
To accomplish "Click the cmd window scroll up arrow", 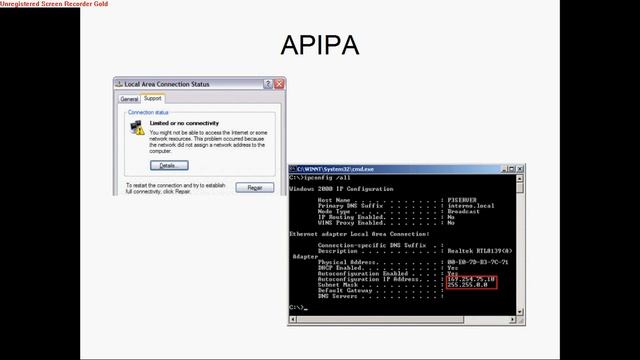I will pos(520,178).
